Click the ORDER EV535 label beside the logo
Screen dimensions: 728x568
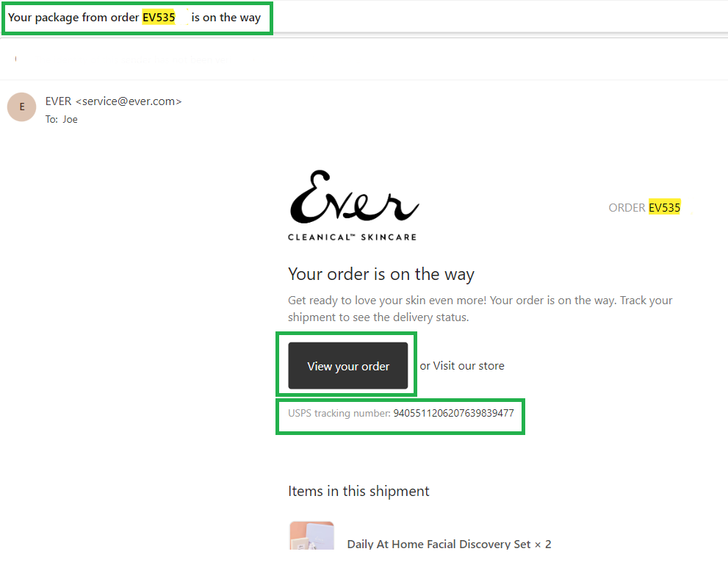click(x=644, y=208)
